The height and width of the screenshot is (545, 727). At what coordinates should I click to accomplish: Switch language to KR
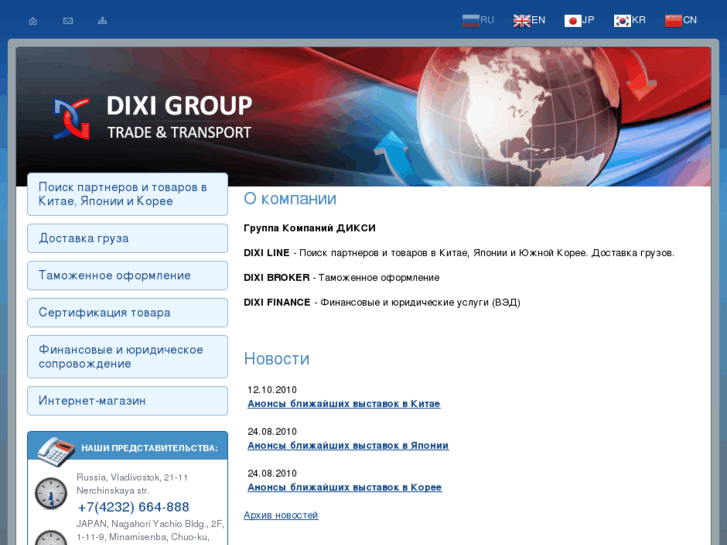[x=638, y=20]
